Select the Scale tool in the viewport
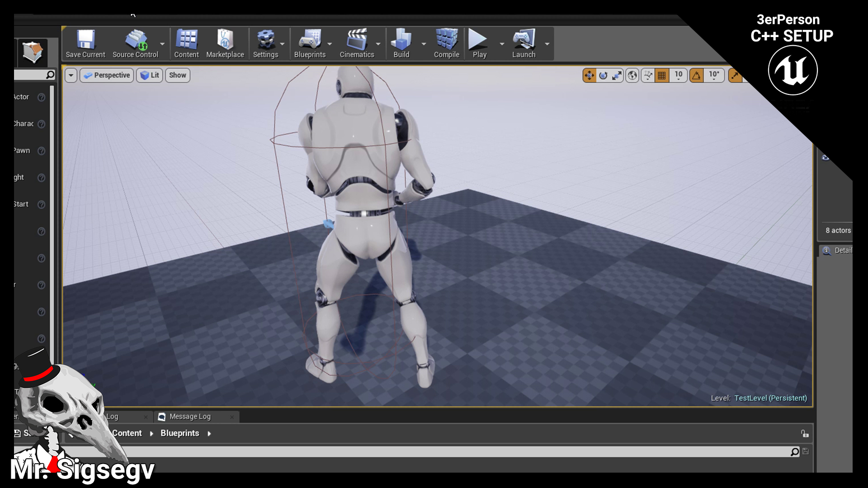 [x=617, y=75]
